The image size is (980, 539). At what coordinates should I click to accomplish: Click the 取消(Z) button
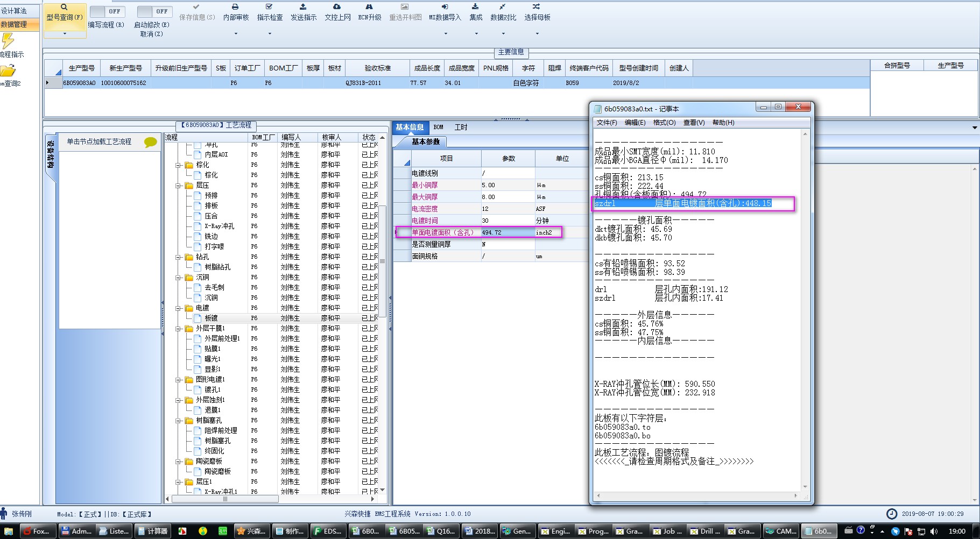point(151,34)
